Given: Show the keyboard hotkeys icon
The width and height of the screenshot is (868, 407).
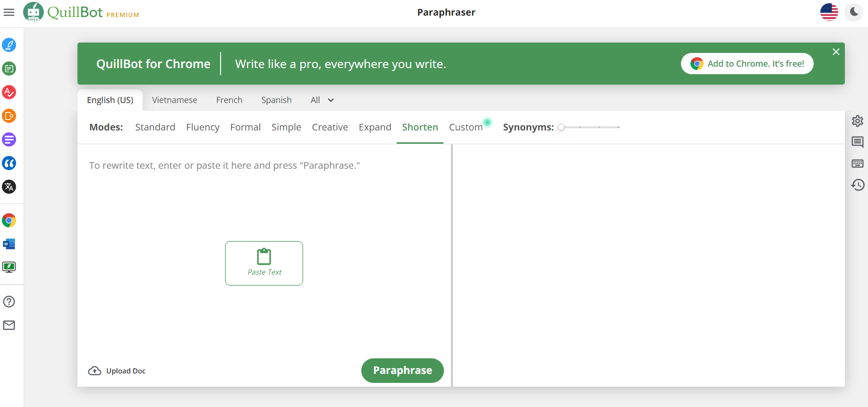Looking at the screenshot, I should click(x=858, y=164).
